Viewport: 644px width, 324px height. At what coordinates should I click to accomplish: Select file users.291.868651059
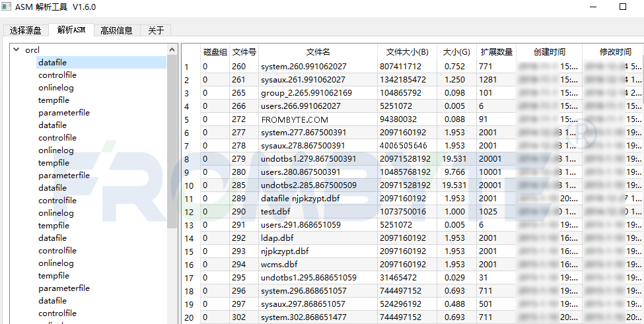[318, 225]
